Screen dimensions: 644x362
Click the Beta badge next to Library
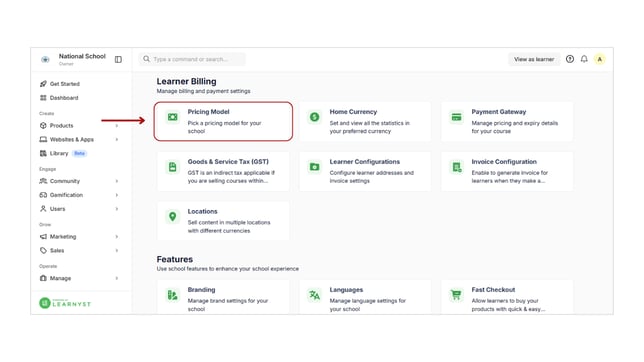pyautogui.click(x=79, y=153)
